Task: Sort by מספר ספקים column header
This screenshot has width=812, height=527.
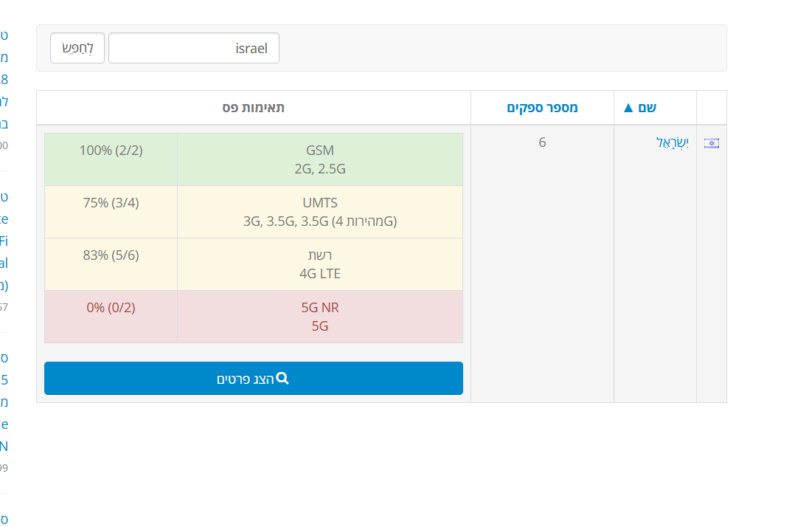Action: click(542, 108)
